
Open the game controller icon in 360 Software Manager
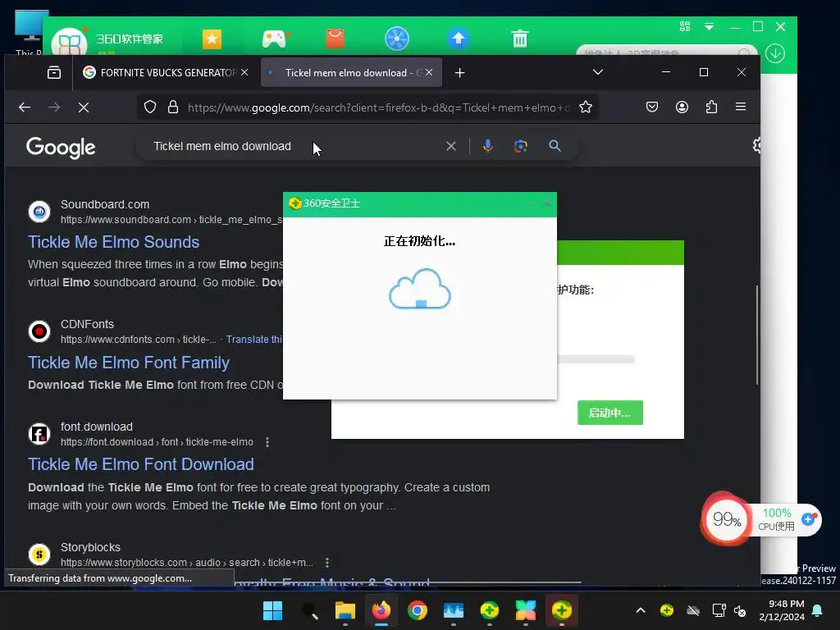[x=274, y=39]
